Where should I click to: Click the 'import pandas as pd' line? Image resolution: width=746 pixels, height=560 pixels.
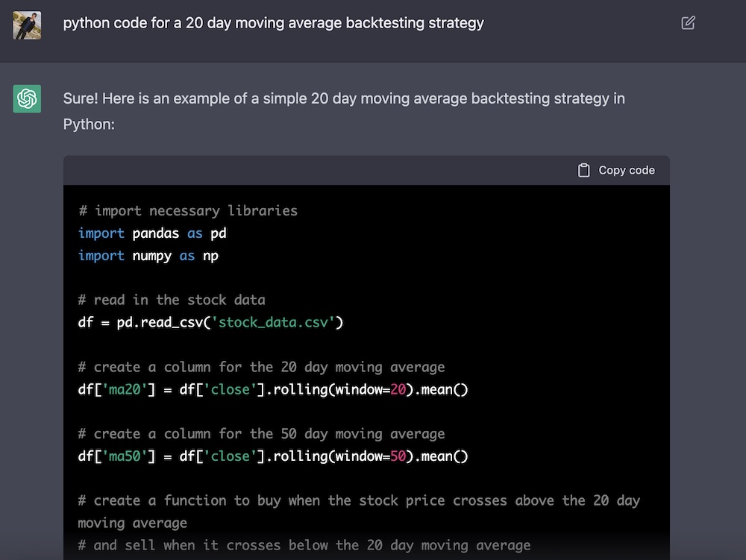point(152,233)
